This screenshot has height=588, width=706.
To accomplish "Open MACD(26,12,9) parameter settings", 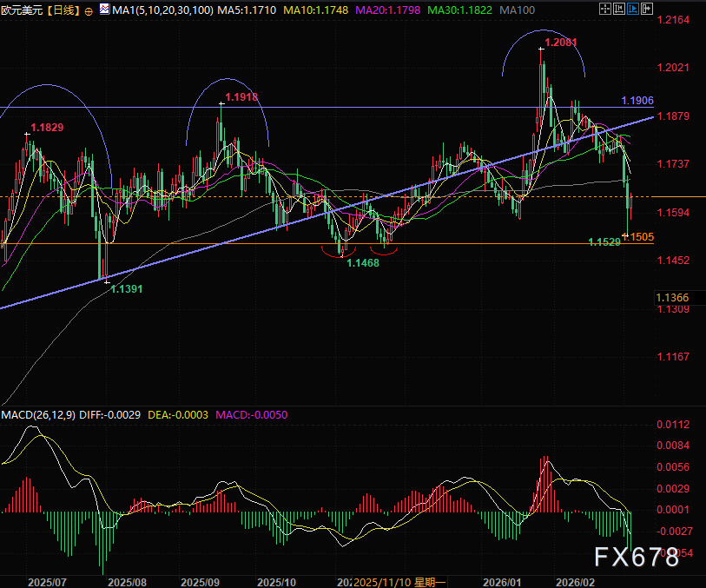I will click(x=37, y=415).
